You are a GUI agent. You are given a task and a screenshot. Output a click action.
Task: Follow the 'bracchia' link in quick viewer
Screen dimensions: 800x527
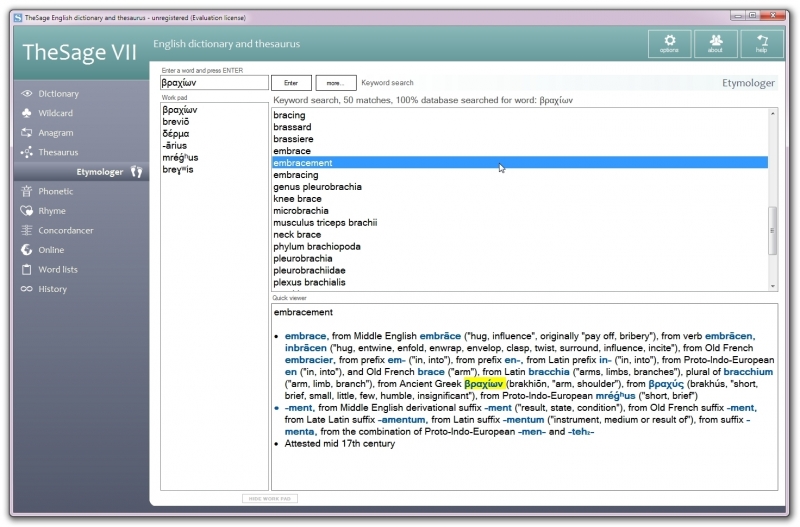tap(549, 372)
